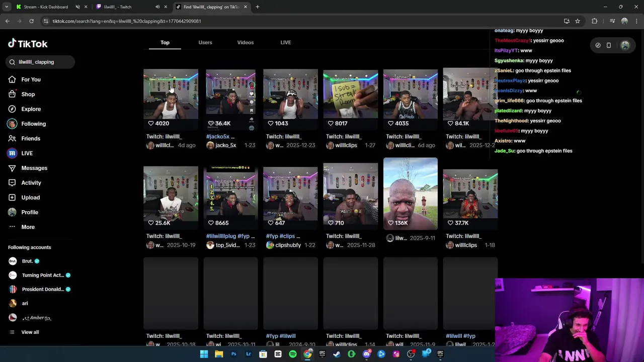Click the Upload plus icon

click(x=12, y=198)
